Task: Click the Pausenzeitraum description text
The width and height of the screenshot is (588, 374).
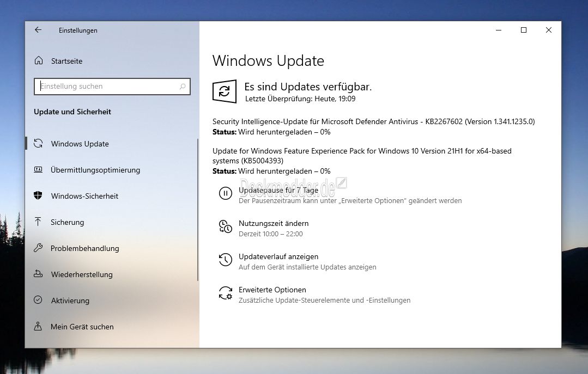Action: pos(350,201)
